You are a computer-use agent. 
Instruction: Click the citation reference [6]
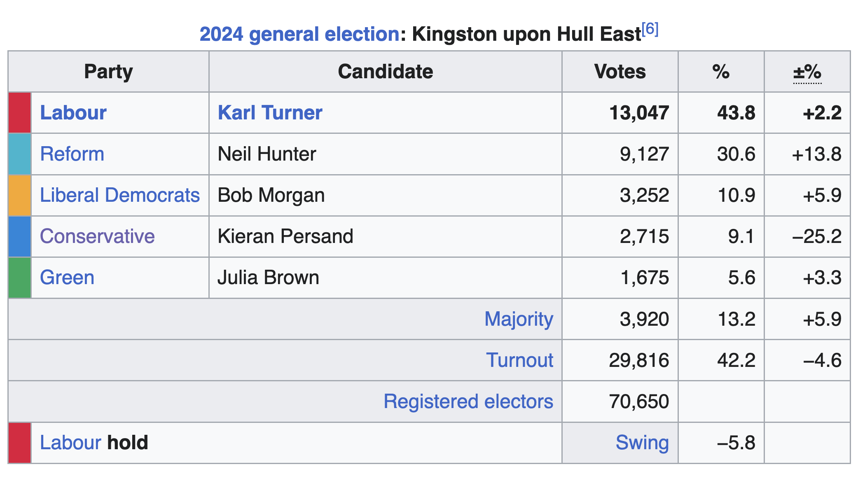tap(650, 29)
